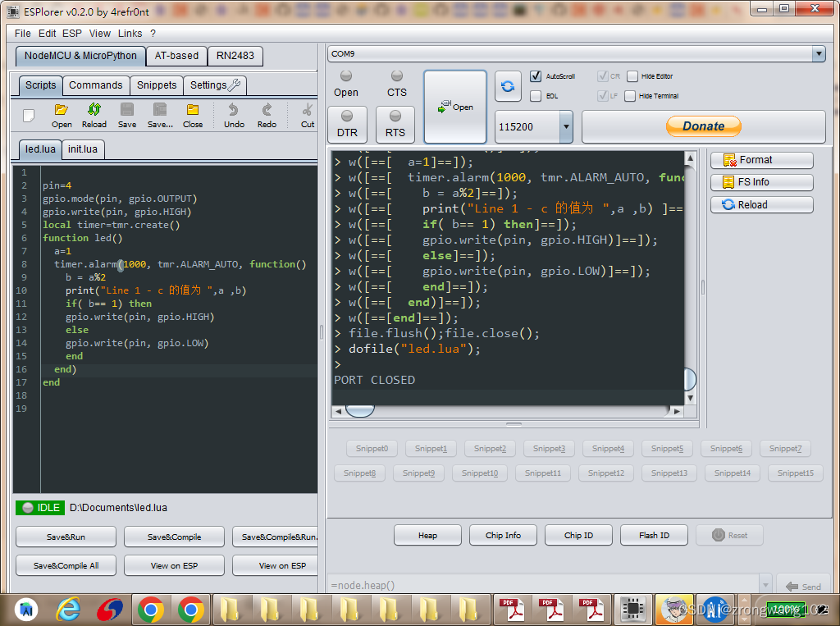Click the CTS status indicator
The image size is (840, 626).
pyautogui.click(x=397, y=84)
